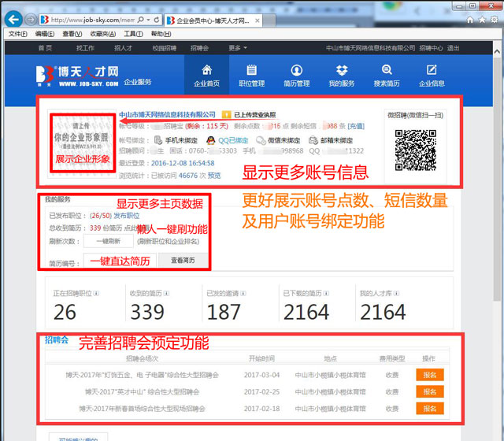This screenshot has height=441, width=504.
Task: Click company name 中山市博天网络信息科技有限公司 link
Action: [x=167, y=114]
